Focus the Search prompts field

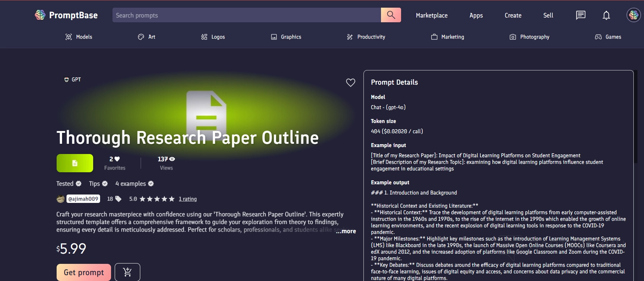pos(247,15)
